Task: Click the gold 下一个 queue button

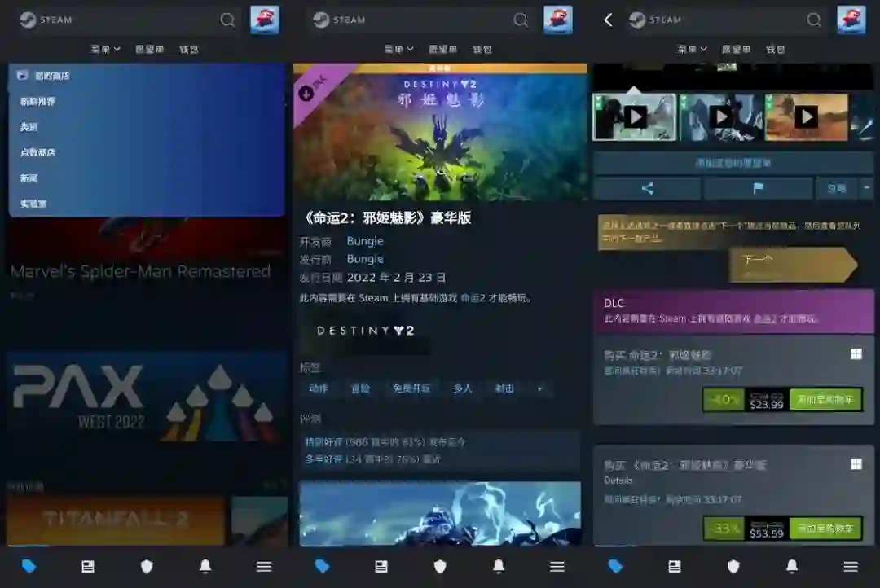Action: pos(793,264)
